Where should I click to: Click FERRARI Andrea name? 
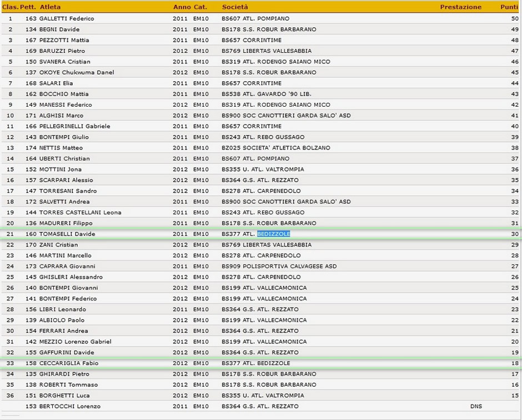[64, 331]
